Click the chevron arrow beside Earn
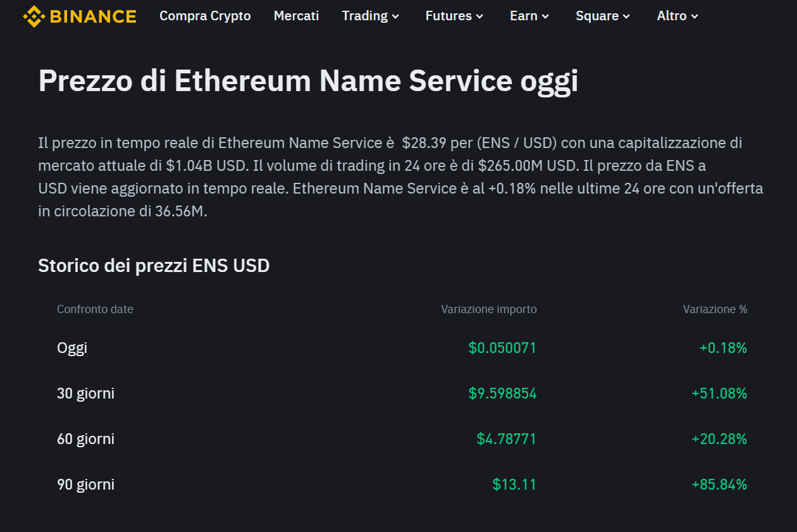The image size is (797, 532). 545,16
